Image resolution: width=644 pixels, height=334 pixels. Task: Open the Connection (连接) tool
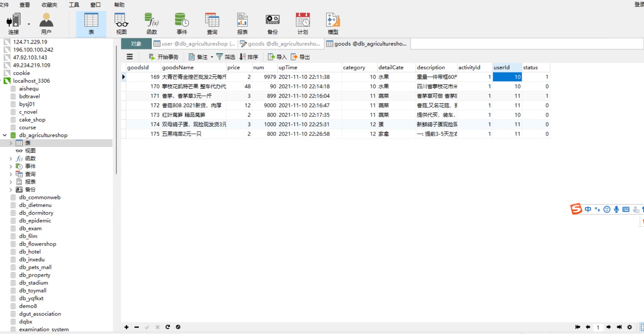[x=14, y=23]
